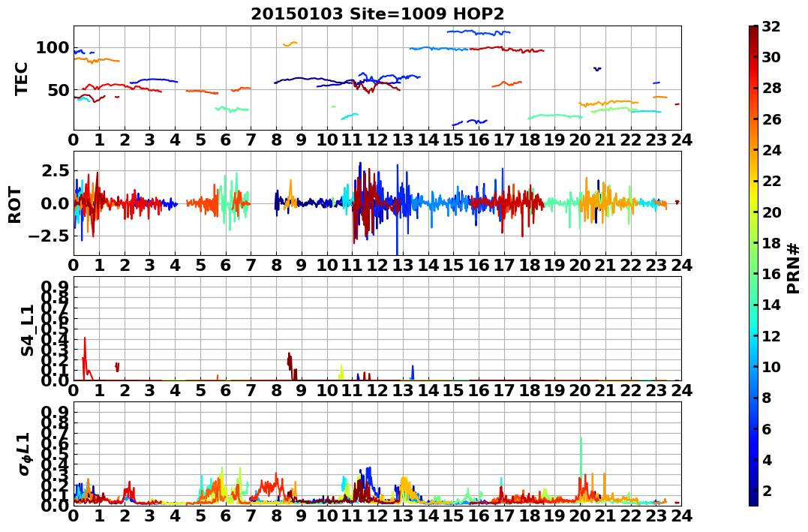This screenshot has width=808, height=532.
Task: Click colorbar tick label "4"
Action: [767, 459]
